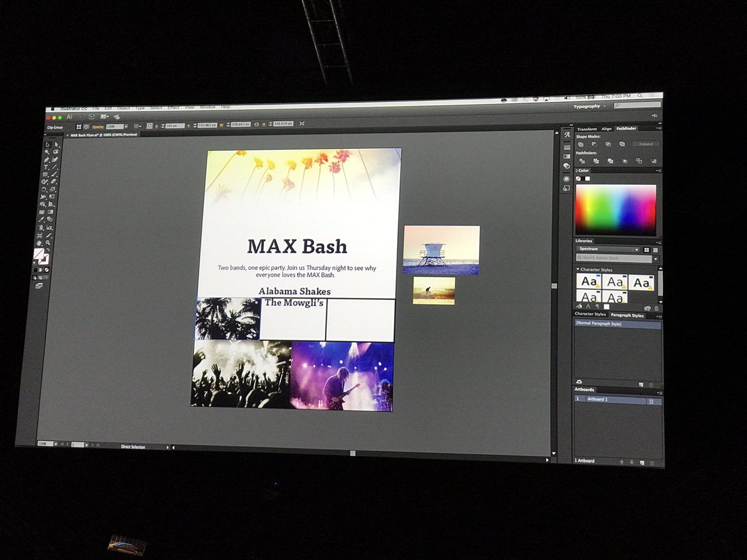Screen dimensions: 747x560
Task: Select the Hand tool
Action: tap(39, 243)
